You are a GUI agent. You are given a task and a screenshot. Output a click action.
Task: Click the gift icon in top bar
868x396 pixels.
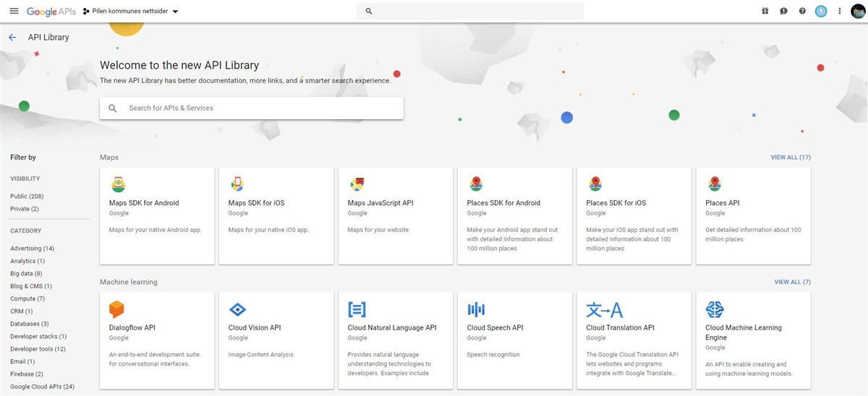pos(765,11)
